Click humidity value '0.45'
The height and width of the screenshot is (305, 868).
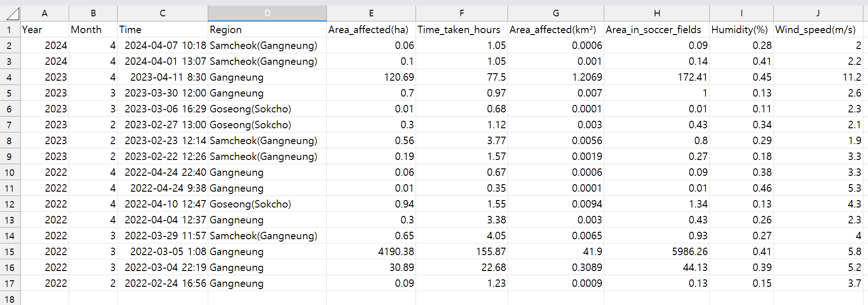[741, 77]
